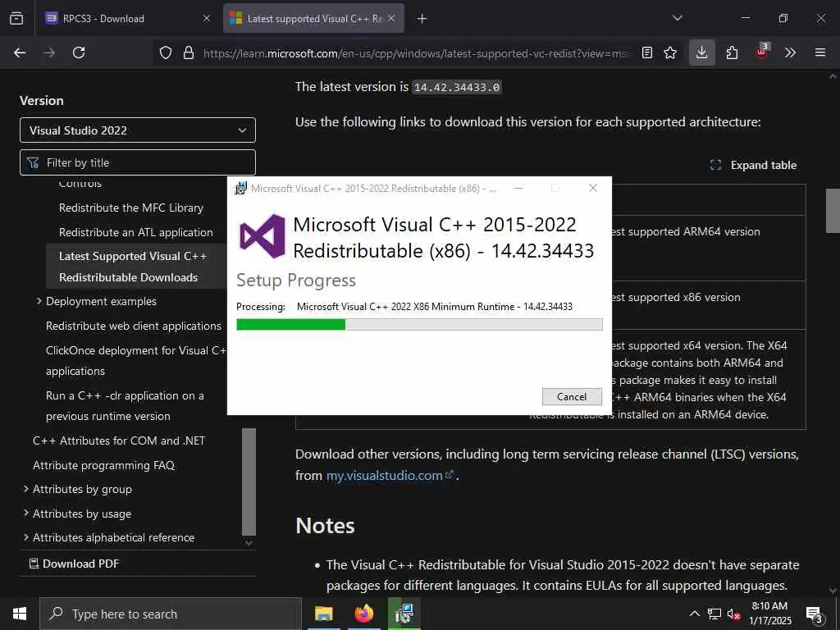The image size is (840, 630).
Task: Click the muted volume icon in tray
Action: [x=734, y=614]
